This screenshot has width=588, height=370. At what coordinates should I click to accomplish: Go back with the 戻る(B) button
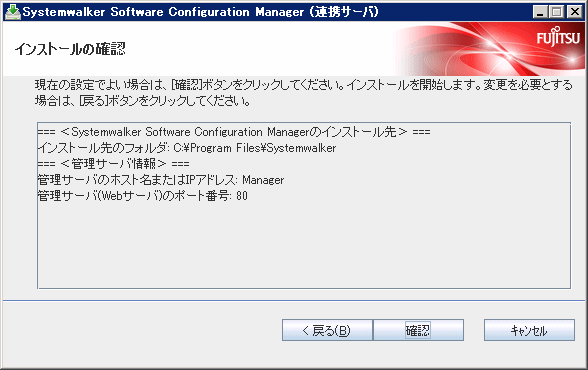(327, 330)
